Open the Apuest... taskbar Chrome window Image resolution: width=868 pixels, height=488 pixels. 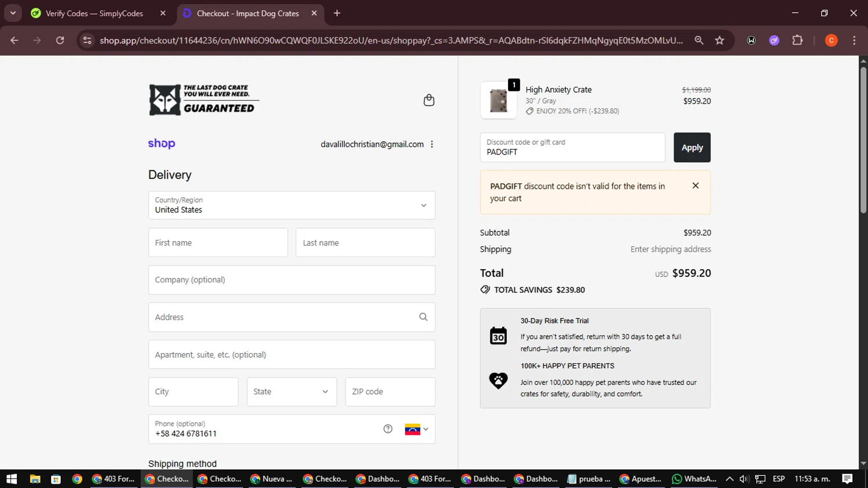click(641, 479)
